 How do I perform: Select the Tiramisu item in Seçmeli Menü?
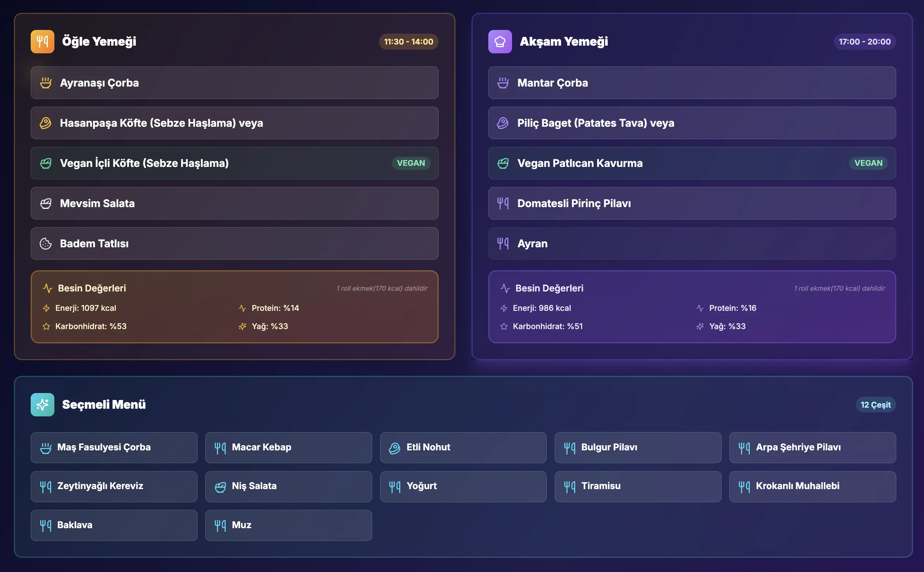point(638,487)
